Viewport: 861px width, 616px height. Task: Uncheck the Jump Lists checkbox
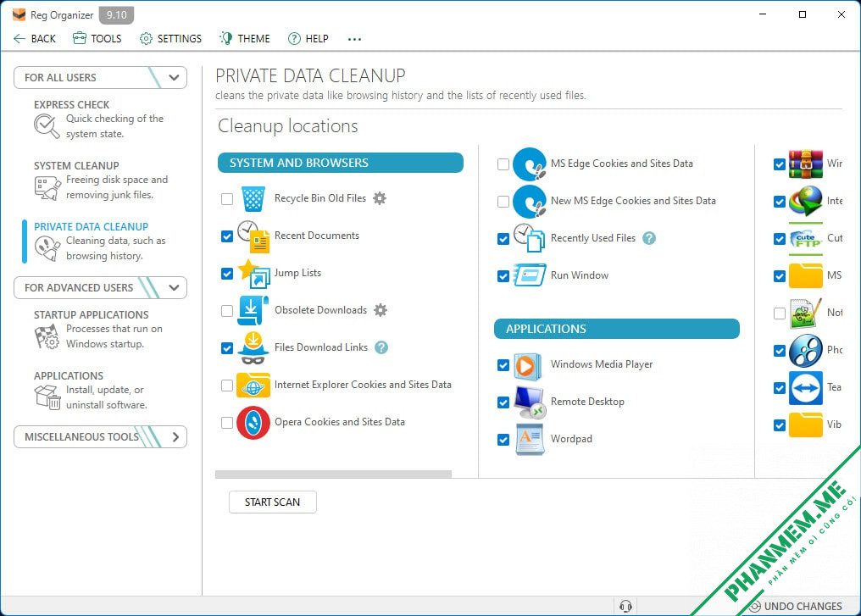[227, 274]
